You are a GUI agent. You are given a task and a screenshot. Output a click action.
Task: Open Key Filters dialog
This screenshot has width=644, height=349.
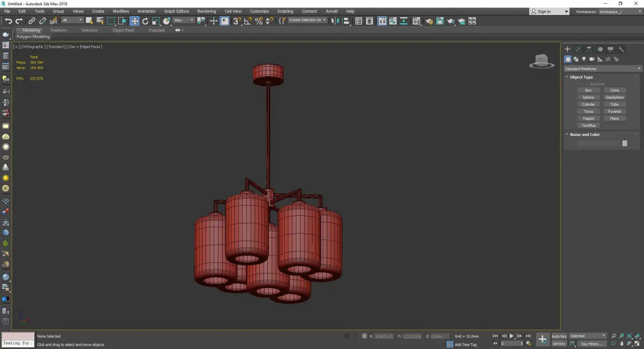(x=591, y=344)
